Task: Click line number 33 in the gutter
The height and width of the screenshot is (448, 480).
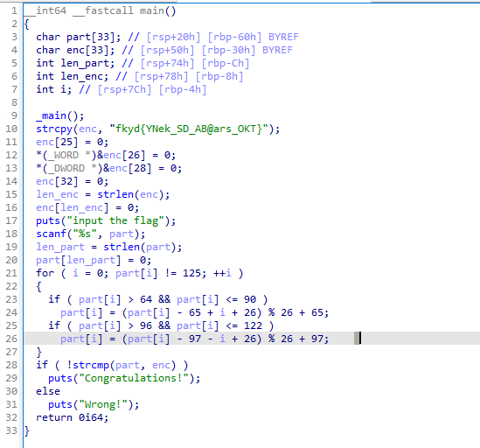Action: (x=11, y=430)
